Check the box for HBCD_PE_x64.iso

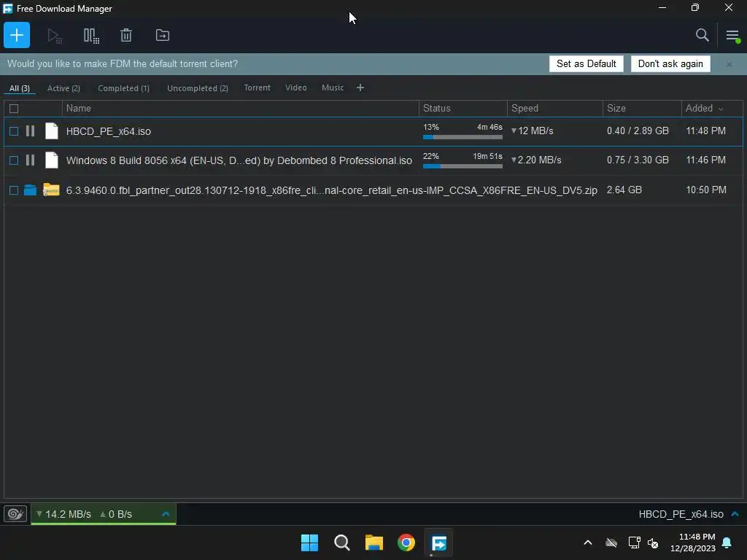14,131
